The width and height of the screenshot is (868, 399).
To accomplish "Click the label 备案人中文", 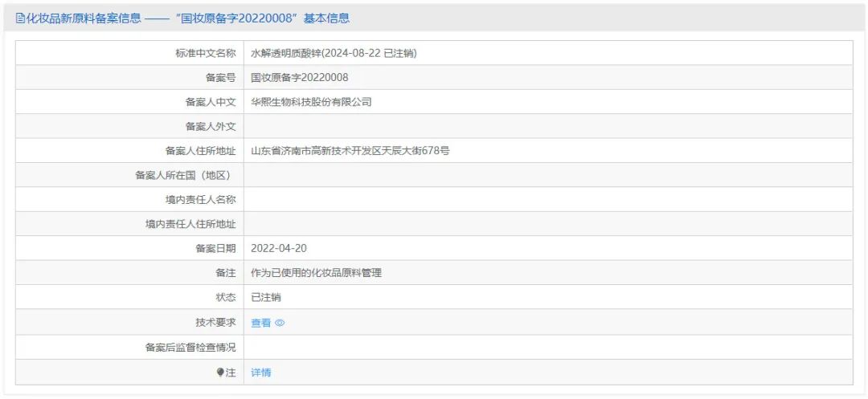I will pos(211,102).
